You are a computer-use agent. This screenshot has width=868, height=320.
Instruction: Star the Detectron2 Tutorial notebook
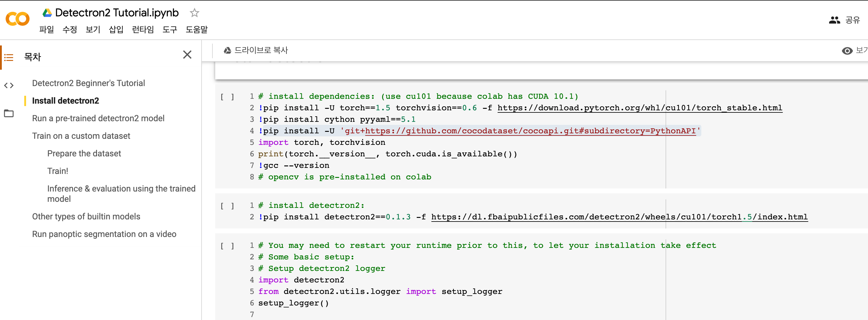click(195, 13)
